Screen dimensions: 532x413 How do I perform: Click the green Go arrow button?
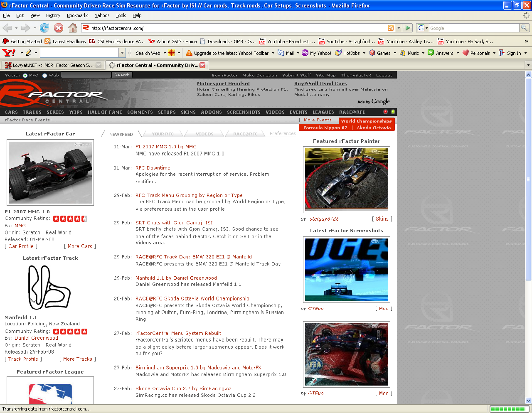click(408, 28)
